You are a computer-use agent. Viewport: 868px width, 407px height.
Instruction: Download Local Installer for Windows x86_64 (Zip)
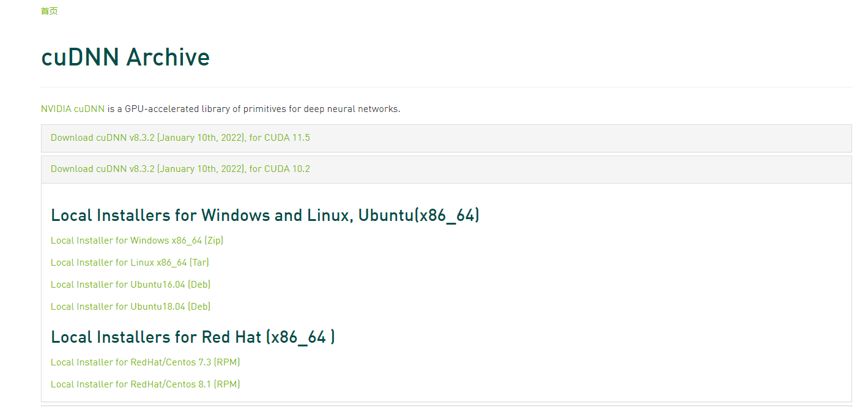[x=137, y=241]
